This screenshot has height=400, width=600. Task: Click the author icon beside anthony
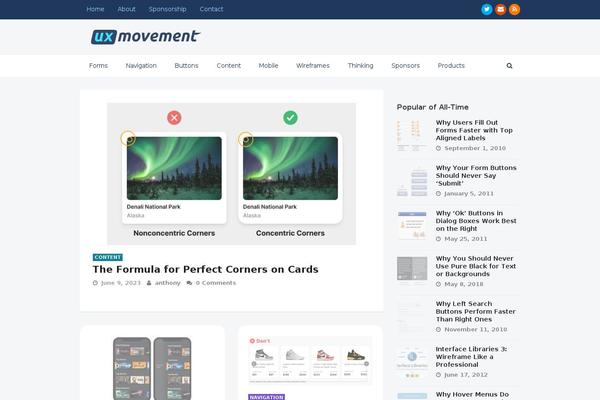pos(149,283)
